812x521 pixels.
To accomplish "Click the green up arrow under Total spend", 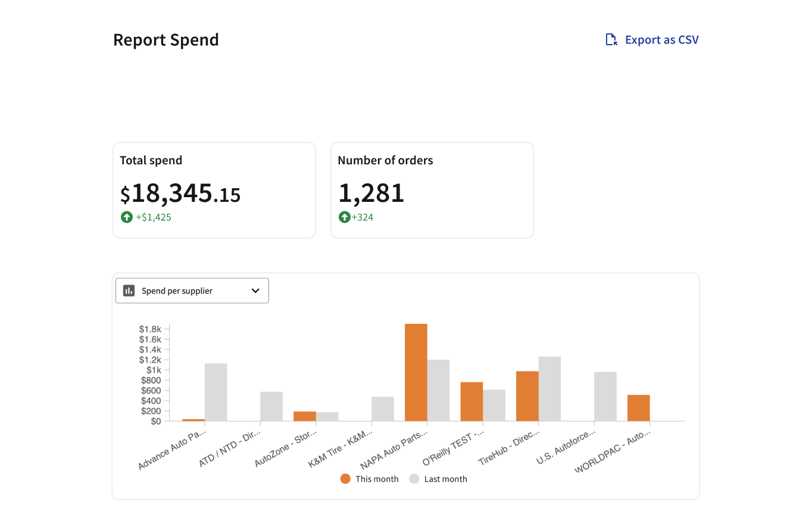I will pyautogui.click(x=126, y=217).
